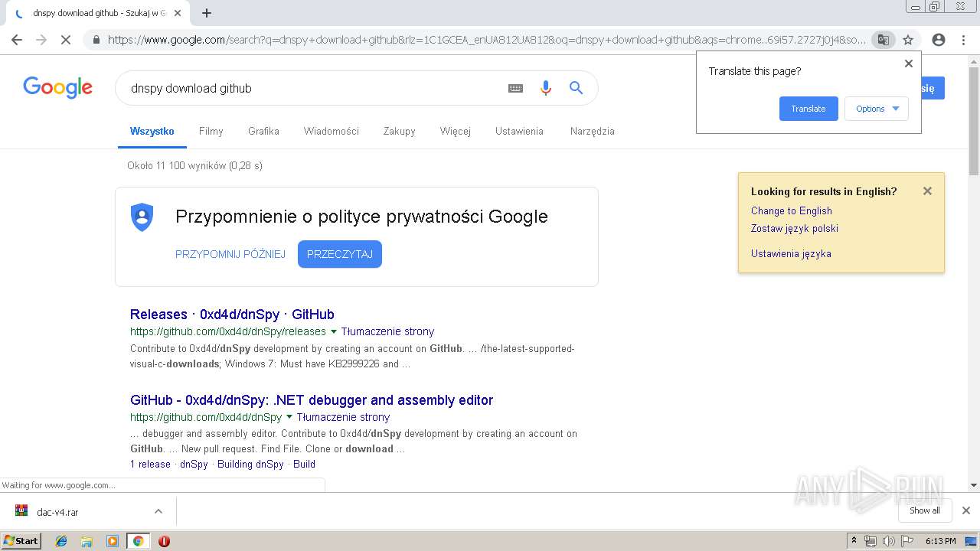Switch to the Wiadomości tab
The width and height of the screenshot is (980, 551).
pos(332,131)
